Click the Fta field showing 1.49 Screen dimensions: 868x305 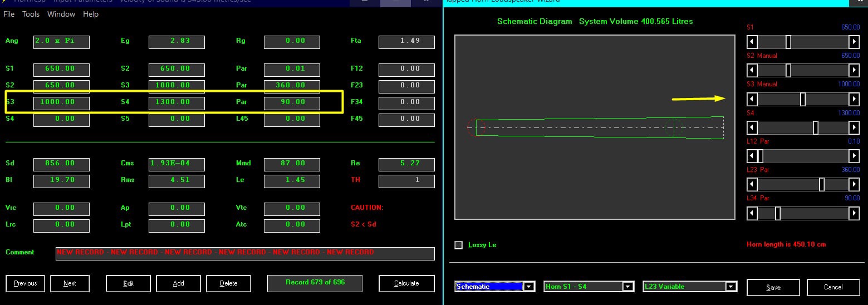click(406, 42)
